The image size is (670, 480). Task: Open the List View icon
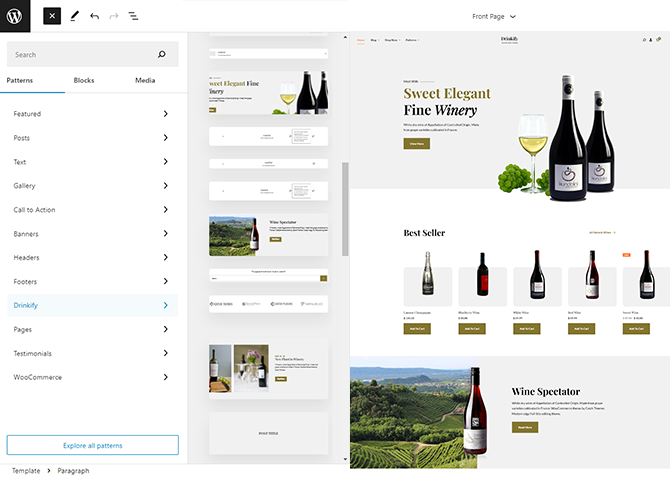click(x=134, y=16)
